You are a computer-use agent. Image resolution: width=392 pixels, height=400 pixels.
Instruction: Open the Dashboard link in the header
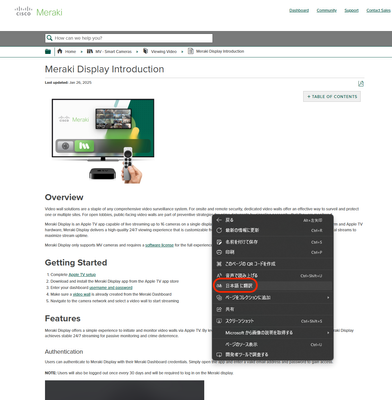(299, 11)
